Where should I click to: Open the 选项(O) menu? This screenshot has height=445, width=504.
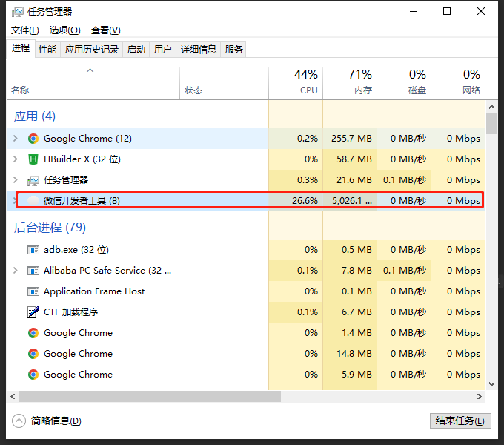point(64,30)
